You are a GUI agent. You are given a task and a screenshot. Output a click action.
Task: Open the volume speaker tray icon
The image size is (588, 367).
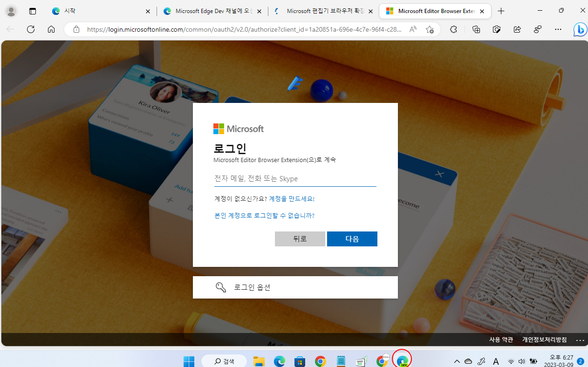pyautogui.click(x=522, y=361)
